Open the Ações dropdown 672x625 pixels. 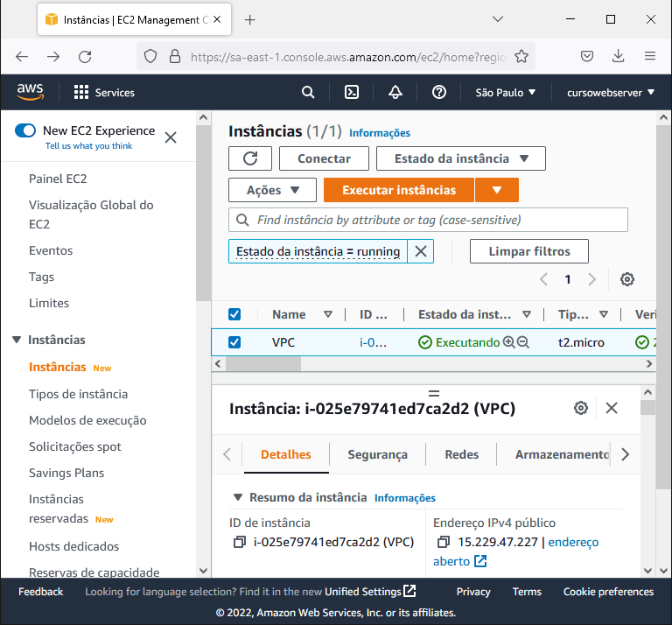[273, 190]
